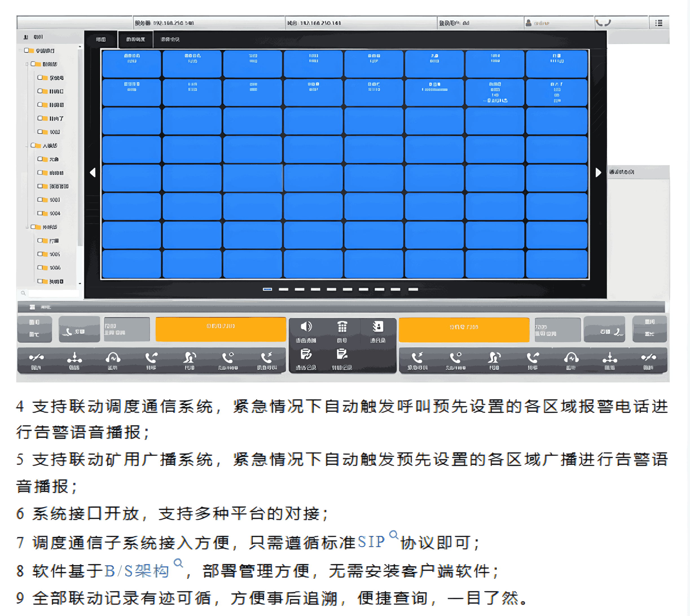The height and width of the screenshot is (616, 690).
Task: Go to previous page with left arrow
Action: click(x=93, y=173)
